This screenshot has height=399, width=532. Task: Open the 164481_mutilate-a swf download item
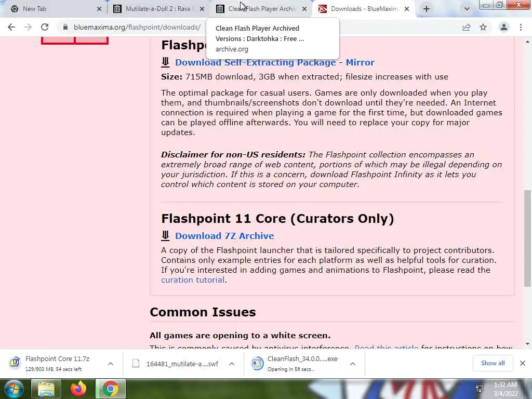(182, 364)
